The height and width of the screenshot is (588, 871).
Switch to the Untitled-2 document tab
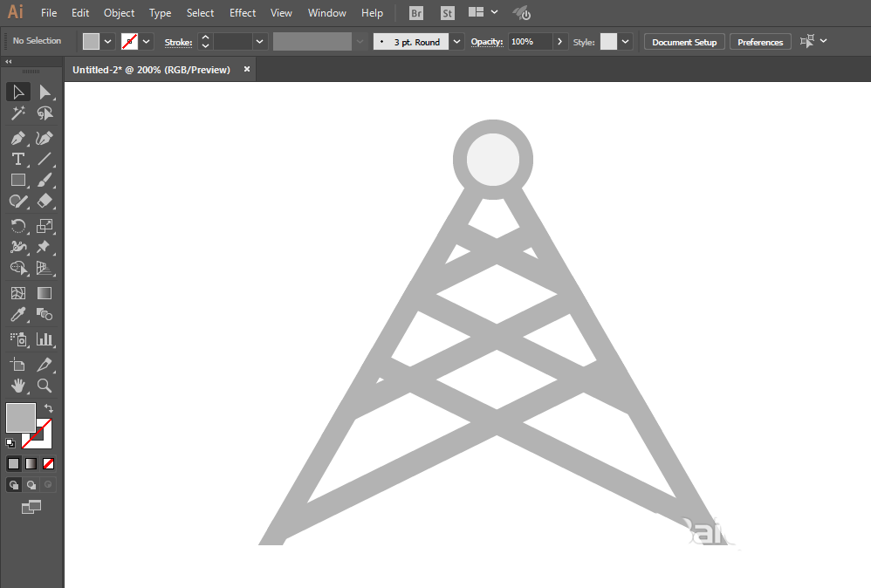(x=151, y=70)
